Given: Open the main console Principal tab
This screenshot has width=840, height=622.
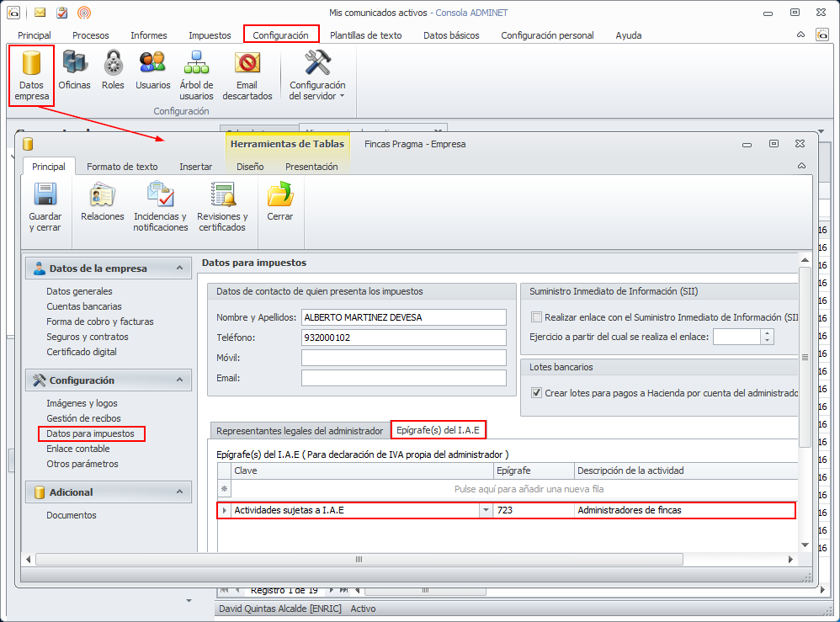Looking at the screenshot, I should 35,35.
